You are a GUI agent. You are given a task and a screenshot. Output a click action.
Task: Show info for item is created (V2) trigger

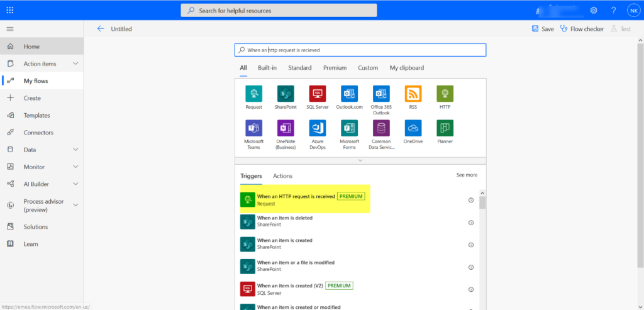click(x=471, y=289)
